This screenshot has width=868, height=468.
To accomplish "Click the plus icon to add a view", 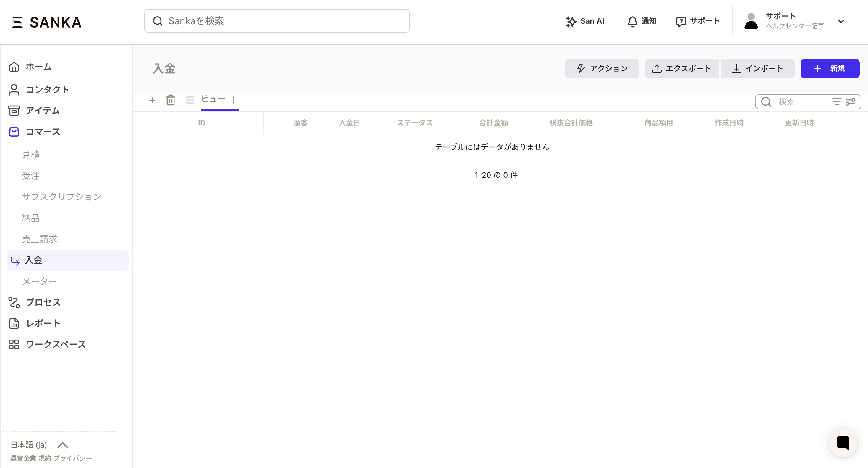I will point(152,100).
